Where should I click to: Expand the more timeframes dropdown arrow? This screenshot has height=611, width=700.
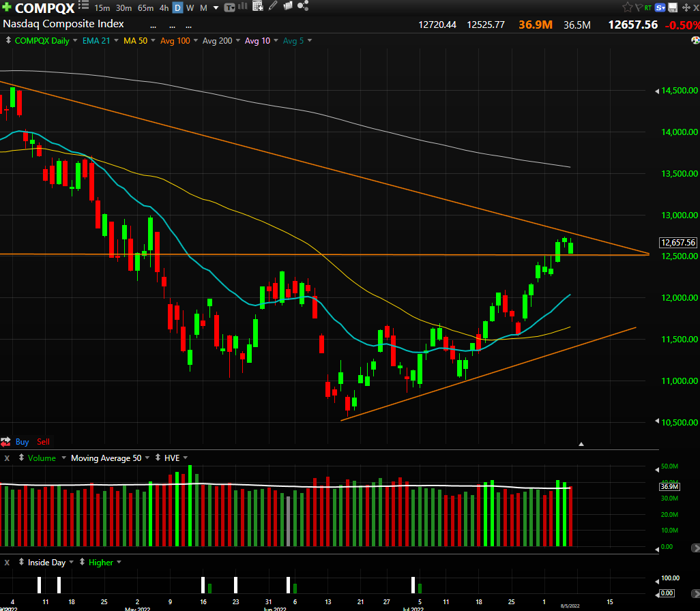tap(216, 8)
